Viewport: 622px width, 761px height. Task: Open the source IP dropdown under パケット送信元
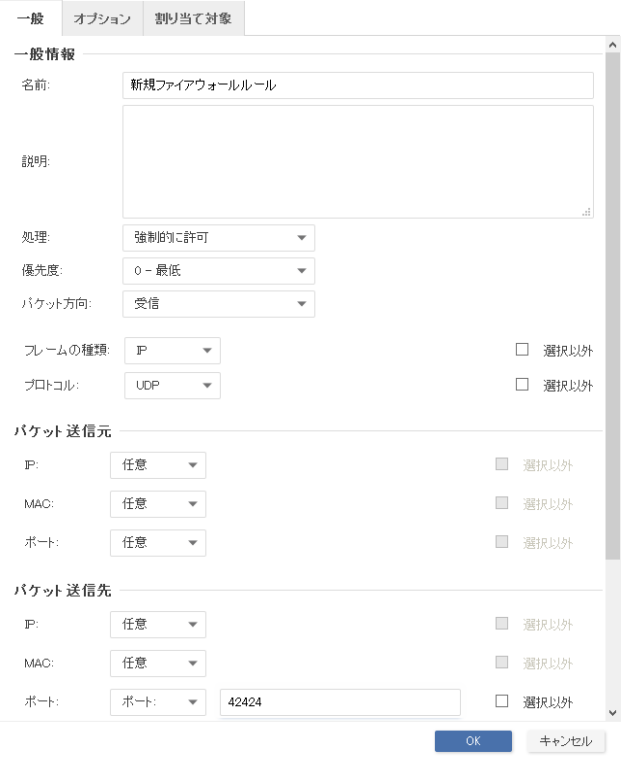[157, 465]
